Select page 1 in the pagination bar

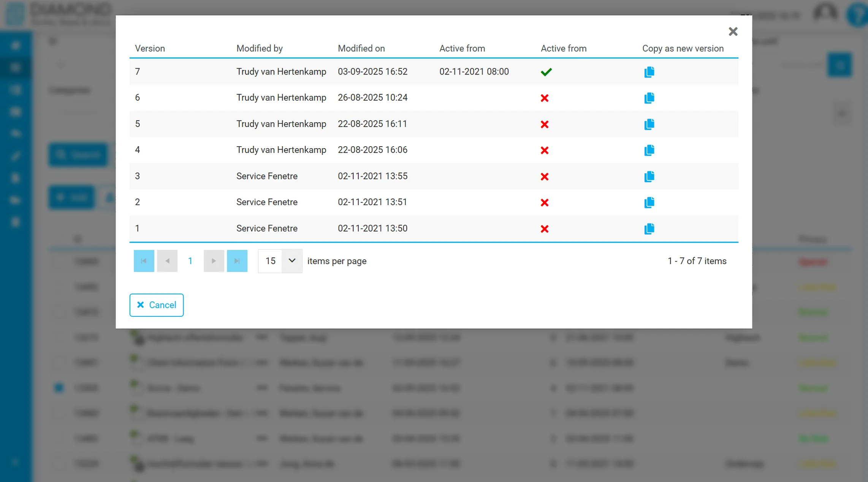pyautogui.click(x=190, y=261)
